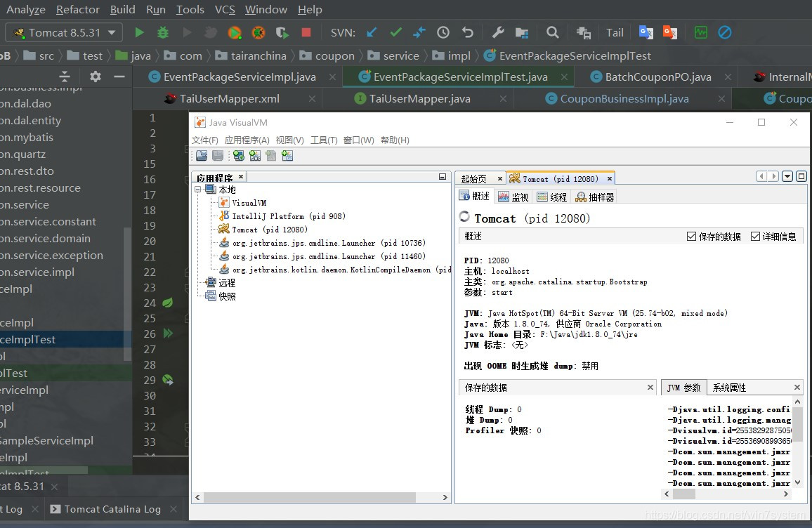Expand the VisualVM tab list dropdown arrow

point(787,177)
